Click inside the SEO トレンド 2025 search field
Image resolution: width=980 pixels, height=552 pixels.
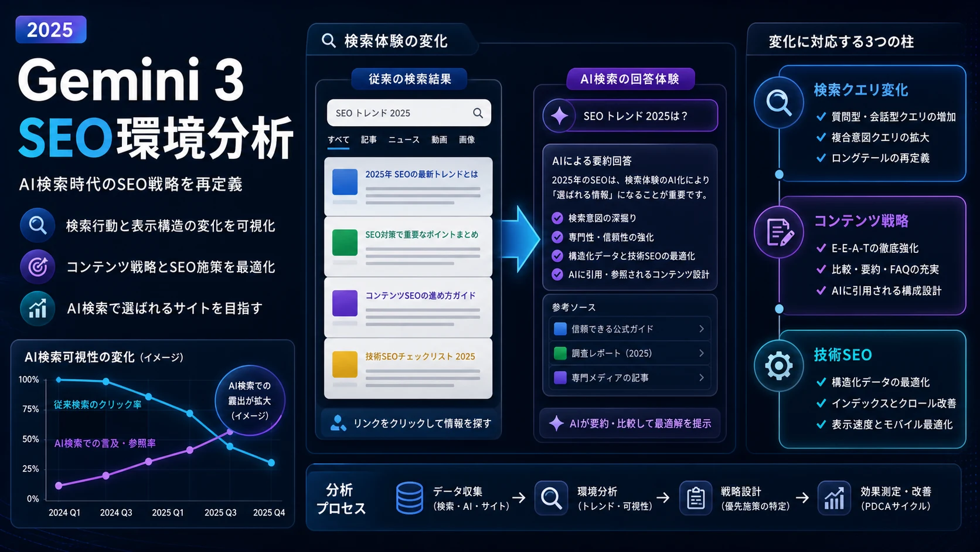coord(409,113)
